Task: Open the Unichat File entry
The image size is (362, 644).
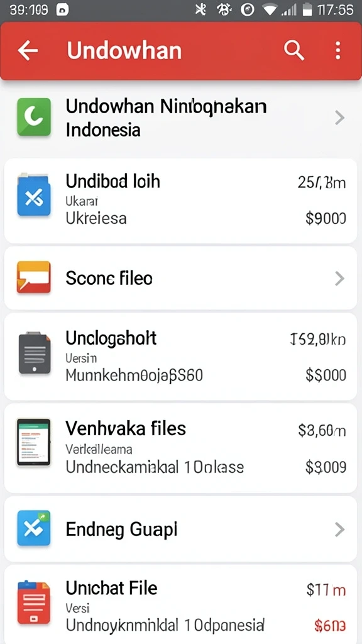Action: tap(180, 604)
